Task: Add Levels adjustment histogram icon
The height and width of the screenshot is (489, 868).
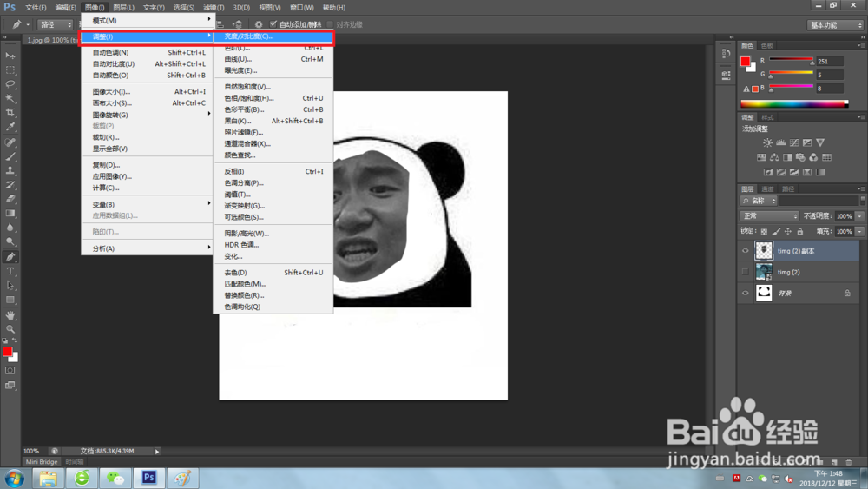Action: click(x=780, y=143)
